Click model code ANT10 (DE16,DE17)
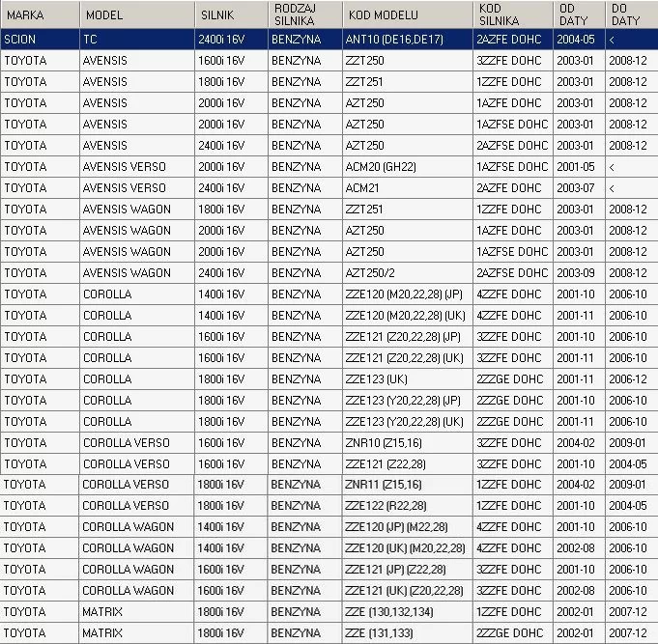 408,40
